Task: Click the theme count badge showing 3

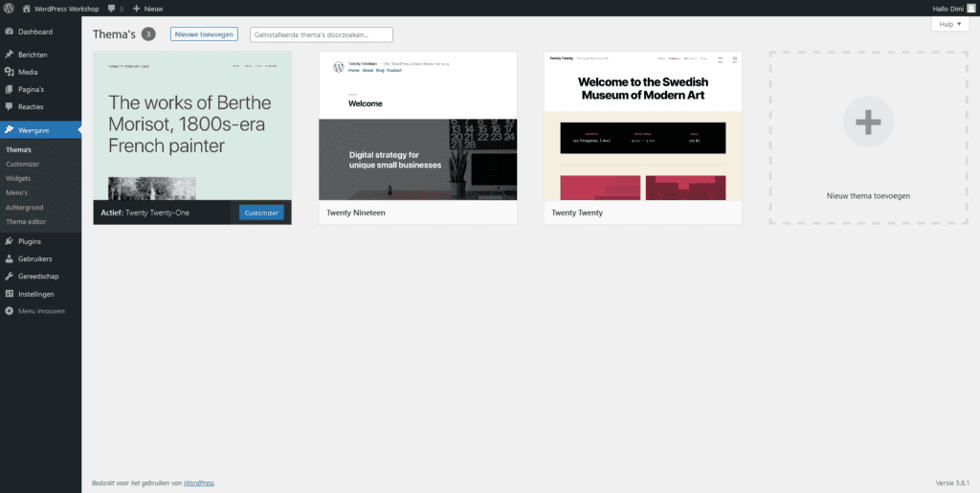Action: tap(148, 34)
